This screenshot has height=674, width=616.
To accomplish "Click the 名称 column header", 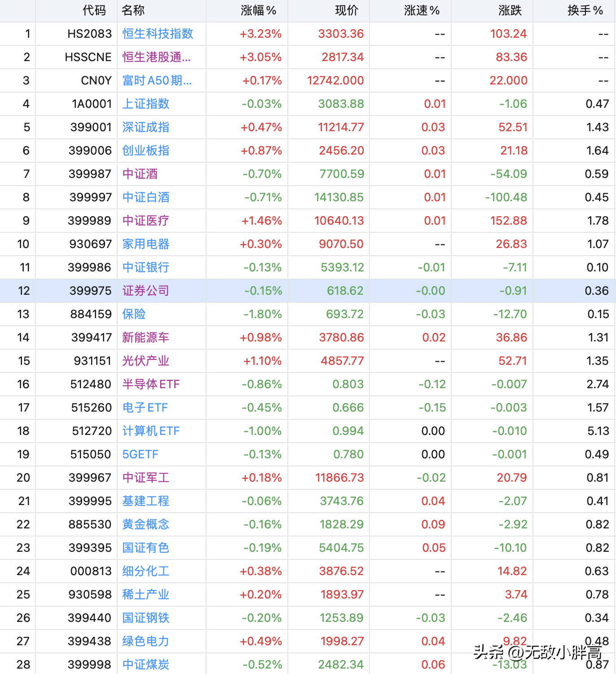I will click(133, 10).
